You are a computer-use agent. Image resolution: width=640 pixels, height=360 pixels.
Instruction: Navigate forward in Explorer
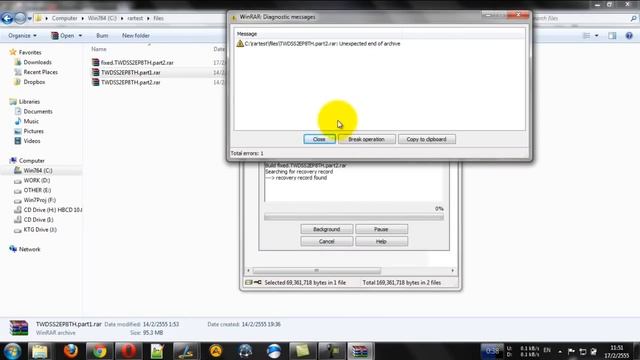click(x=20, y=18)
